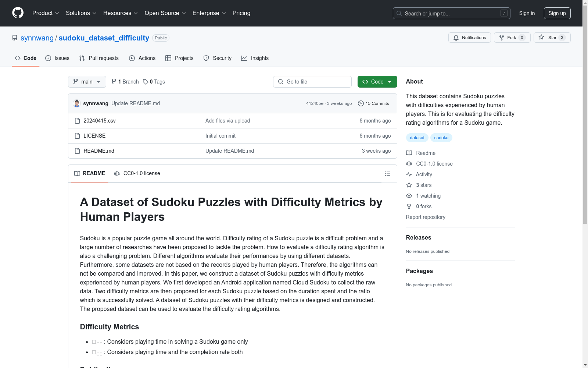The height and width of the screenshot is (368, 588).
Task: Select the branch icon next to 1 Branch
Action: click(114, 82)
